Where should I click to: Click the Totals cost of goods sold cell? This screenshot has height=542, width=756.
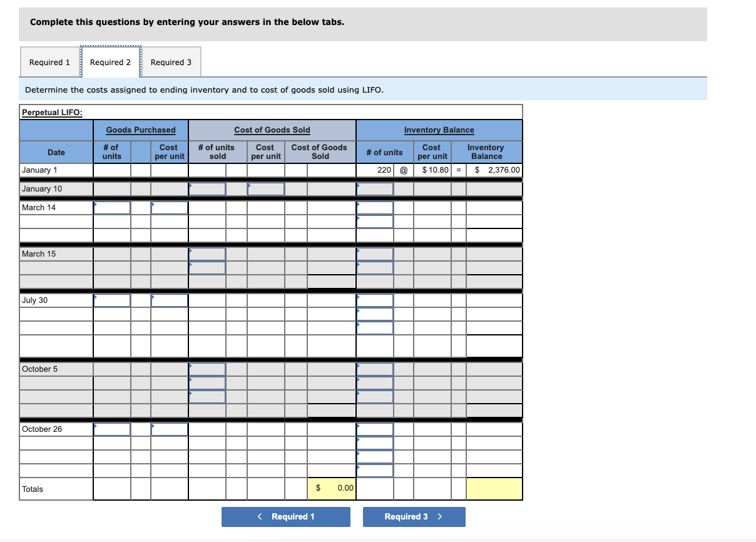pos(331,489)
